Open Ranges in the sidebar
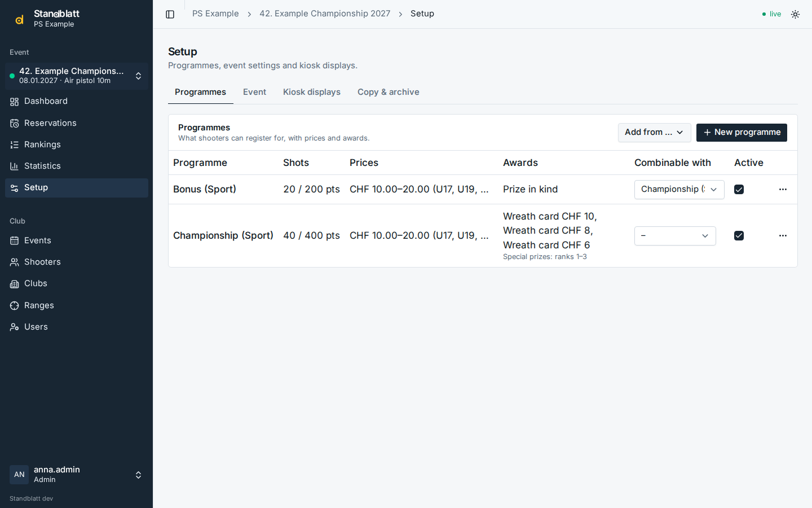The height and width of the screenshot is (508, 812). pyautogui.click(x=77, y=305)
